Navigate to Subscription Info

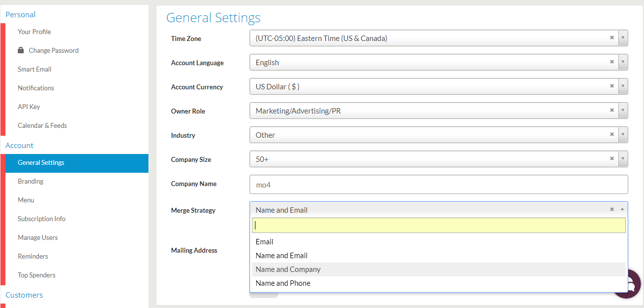click(x=41, y=219)
